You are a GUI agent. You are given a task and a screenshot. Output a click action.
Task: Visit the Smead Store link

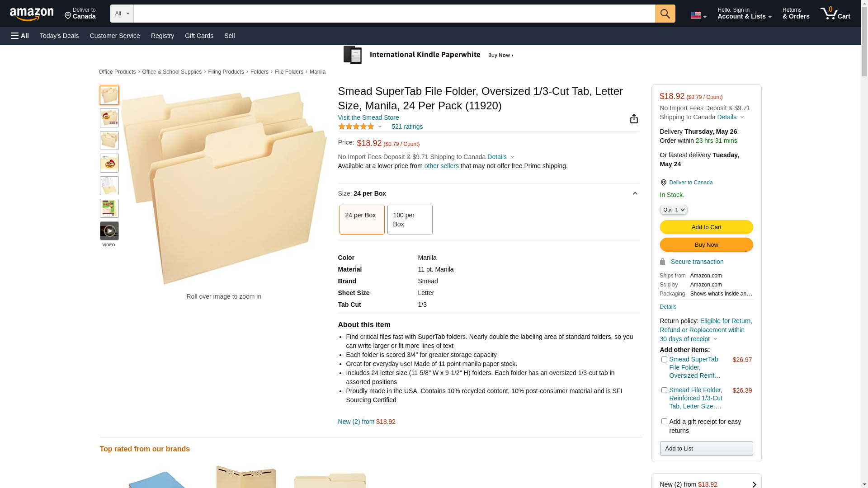coord(368,117)
